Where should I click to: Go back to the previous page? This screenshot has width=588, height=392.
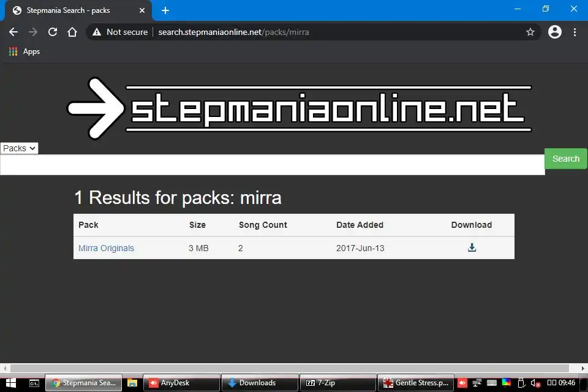click(x=13, y=32)
